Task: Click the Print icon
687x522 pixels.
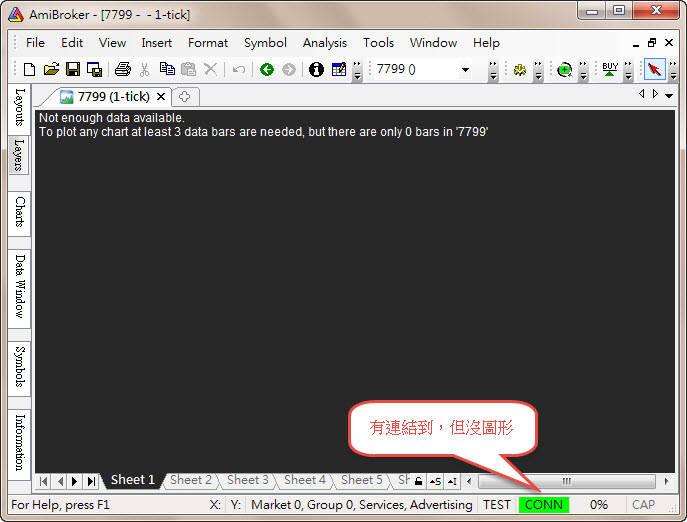Action: [x=123, y=69]
